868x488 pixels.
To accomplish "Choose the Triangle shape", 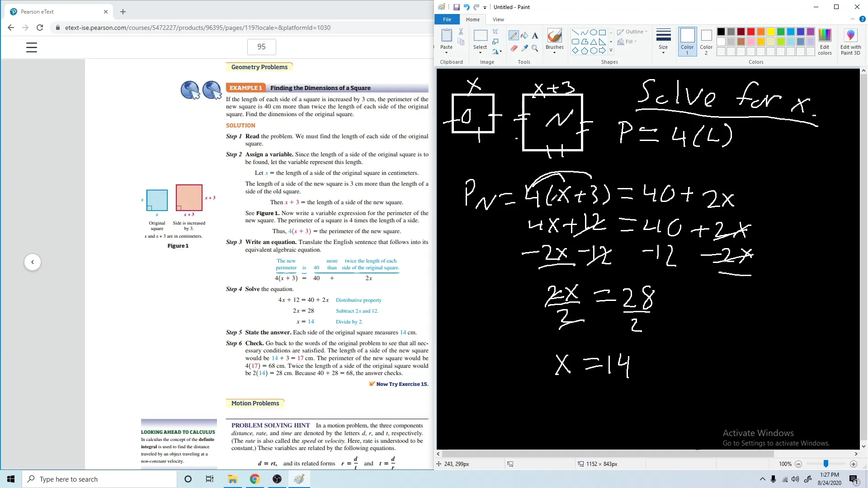I will click(x=594, y=42).
